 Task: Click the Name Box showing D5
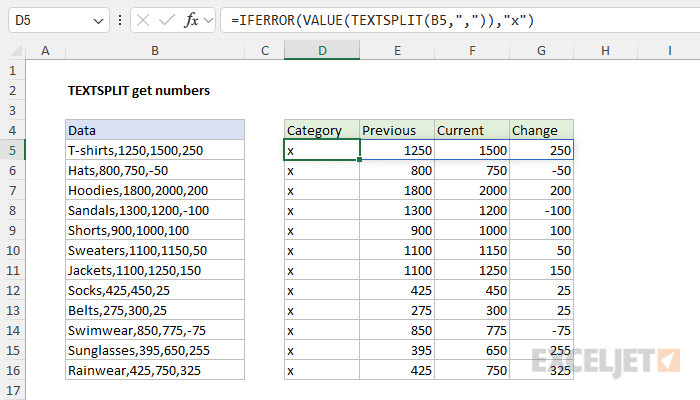[x=58, y=20]
